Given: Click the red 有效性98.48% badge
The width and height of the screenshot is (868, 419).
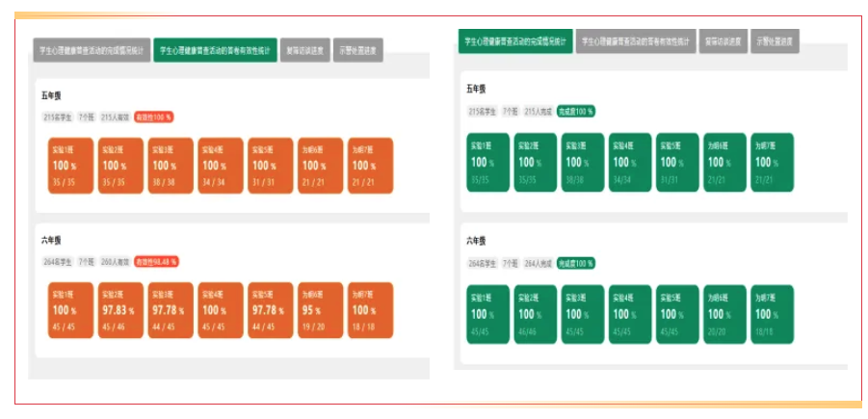Looking at the screenshot, I should pyautogui.click(x=155, y=261).
